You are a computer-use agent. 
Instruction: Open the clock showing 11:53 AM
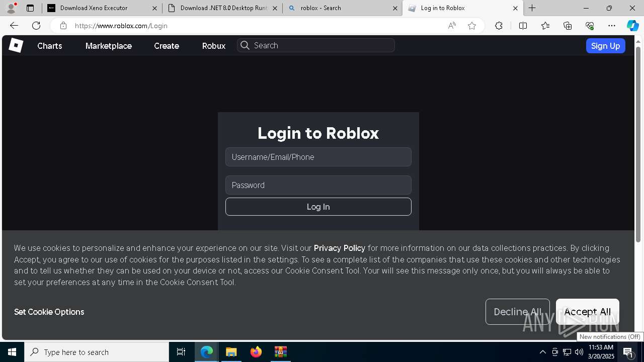[x=601, y=352]
